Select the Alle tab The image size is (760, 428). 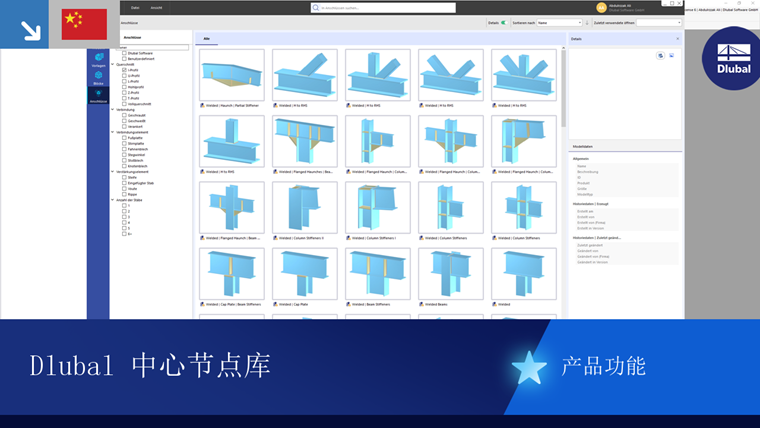[206, 39]
